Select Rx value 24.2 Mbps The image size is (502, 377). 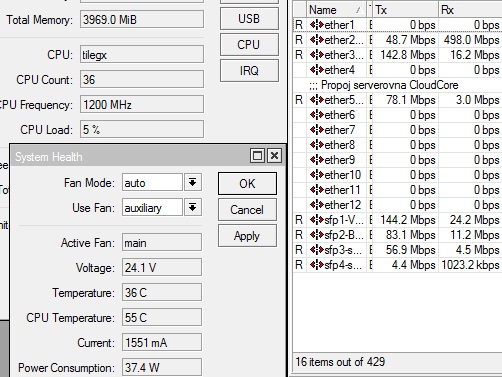point(475,220)
